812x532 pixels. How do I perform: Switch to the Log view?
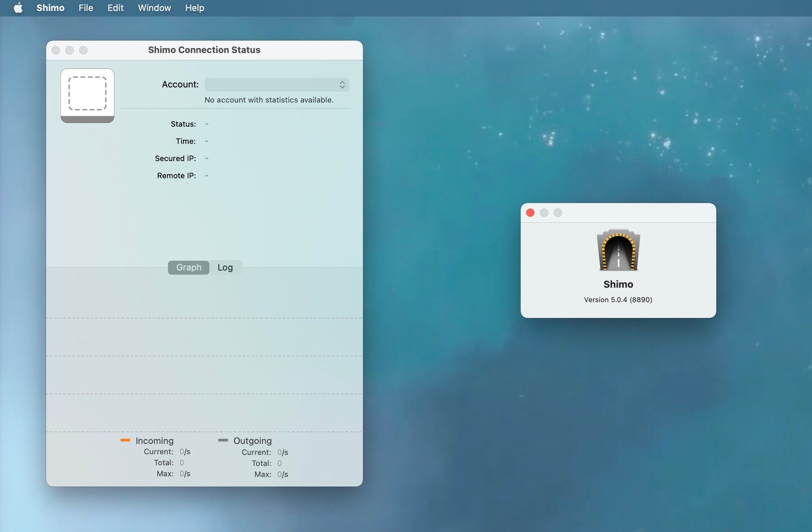225,267
